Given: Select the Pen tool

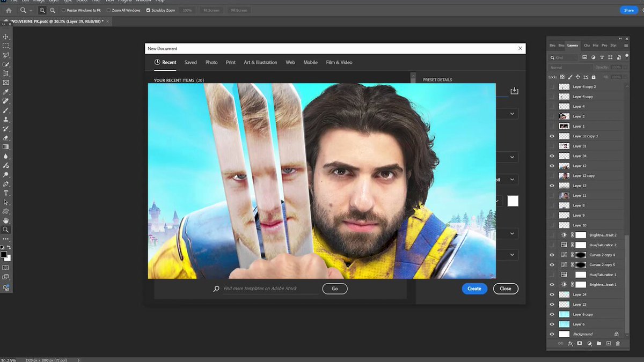Looking at the screenshot, I should (x=6, y=183).
